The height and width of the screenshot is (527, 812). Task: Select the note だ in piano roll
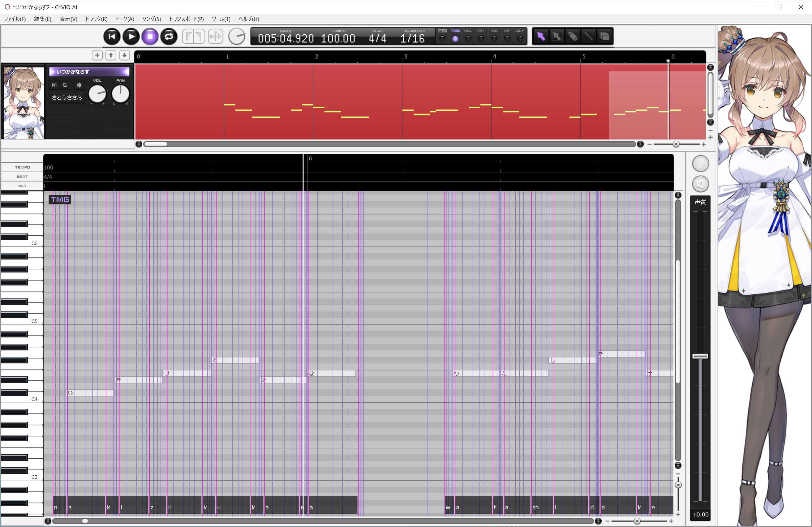click(621, 354)
